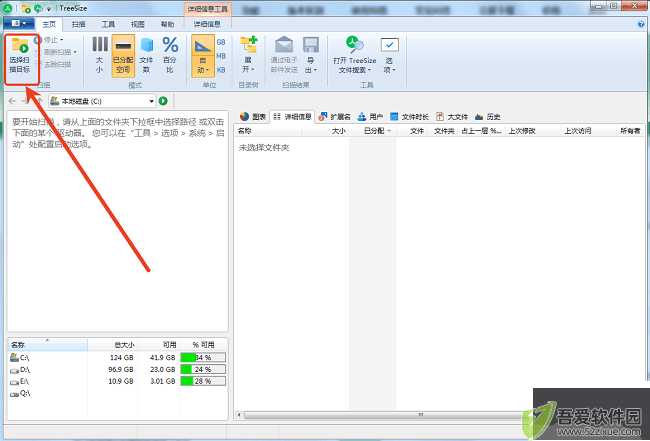650x441 pixels.
Task: Open the blue application file menu button
Action: click(19, 23)
